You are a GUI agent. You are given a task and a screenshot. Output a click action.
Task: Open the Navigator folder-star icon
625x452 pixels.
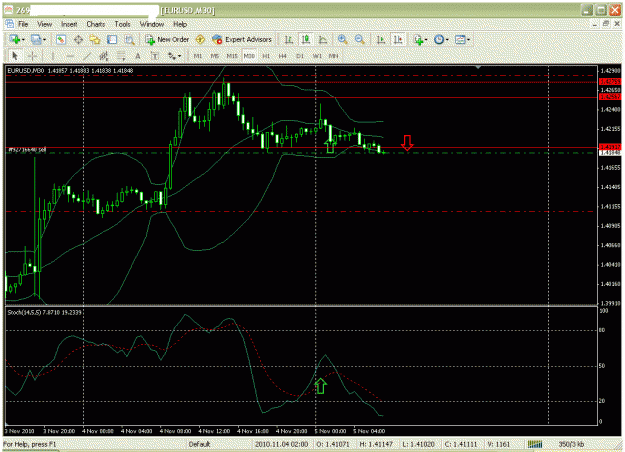point(95,39)
